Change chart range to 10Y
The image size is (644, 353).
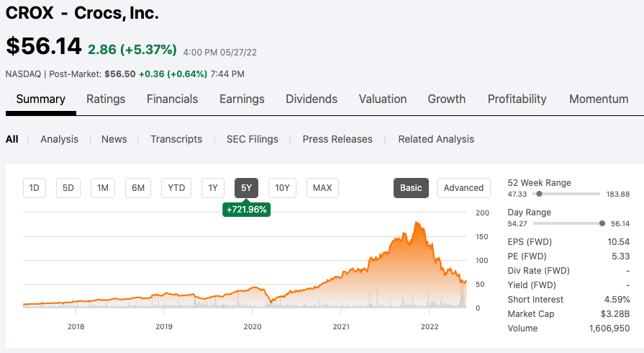pyautogui.click(x=282, y=188)
